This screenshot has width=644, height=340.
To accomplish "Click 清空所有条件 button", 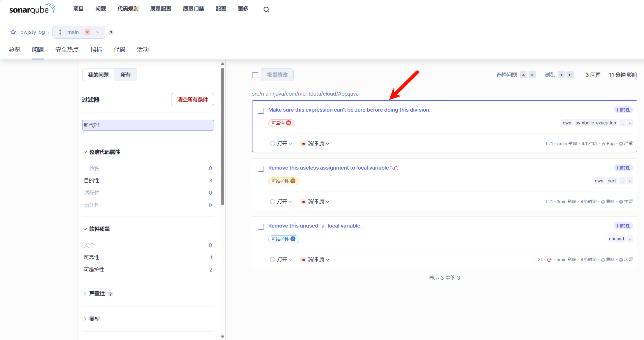I will (x=192, y=100).
